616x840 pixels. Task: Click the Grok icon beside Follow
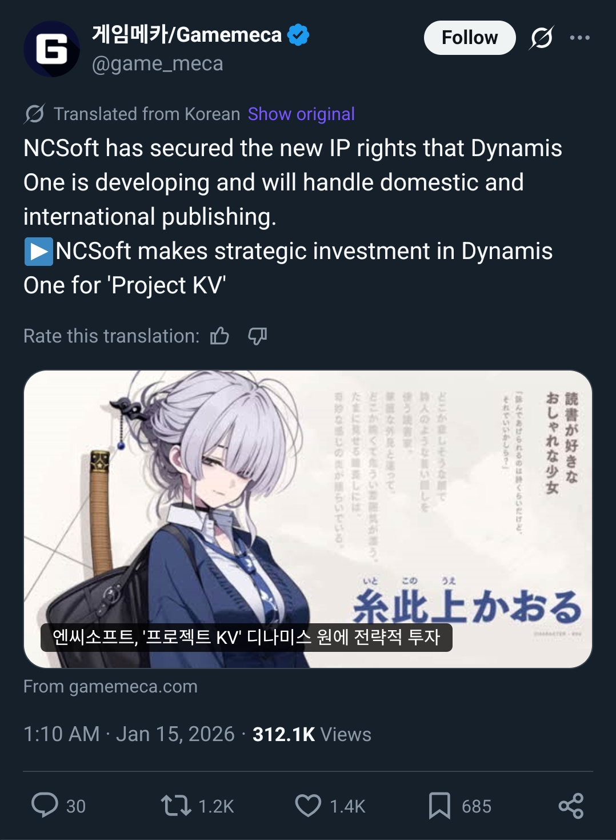(x=541, y=38)
